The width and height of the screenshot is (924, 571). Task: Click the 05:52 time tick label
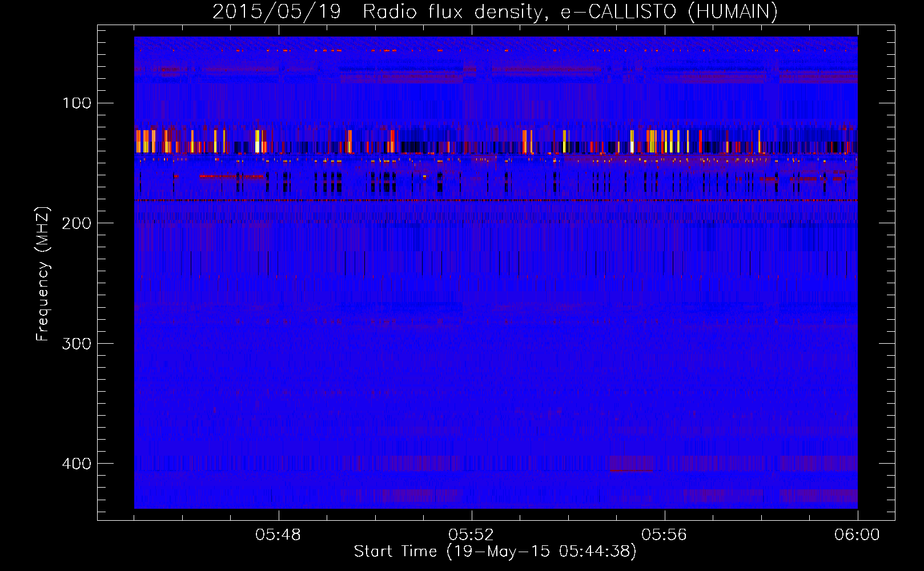[x=472, y=535]
